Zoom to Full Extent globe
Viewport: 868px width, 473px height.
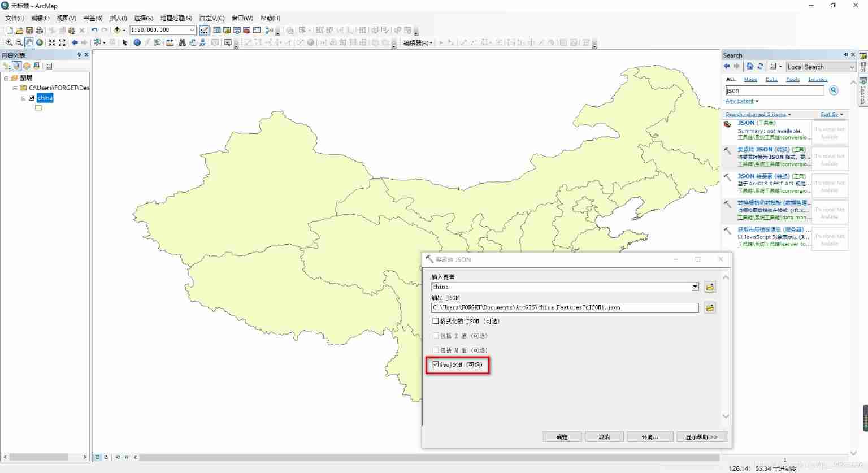[x=40, y=42]
